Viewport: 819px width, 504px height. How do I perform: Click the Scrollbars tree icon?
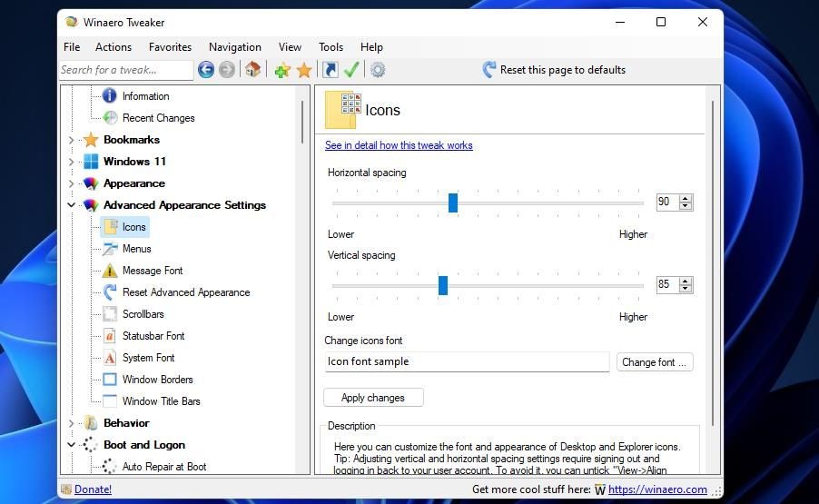pyautogui.click(x=110, y=314)
